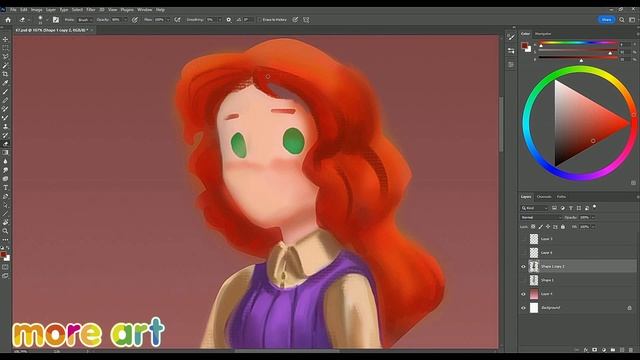
Task: Open layer Fill dropdown arrow
Action: pyautogui.click(x=593, y=227)
